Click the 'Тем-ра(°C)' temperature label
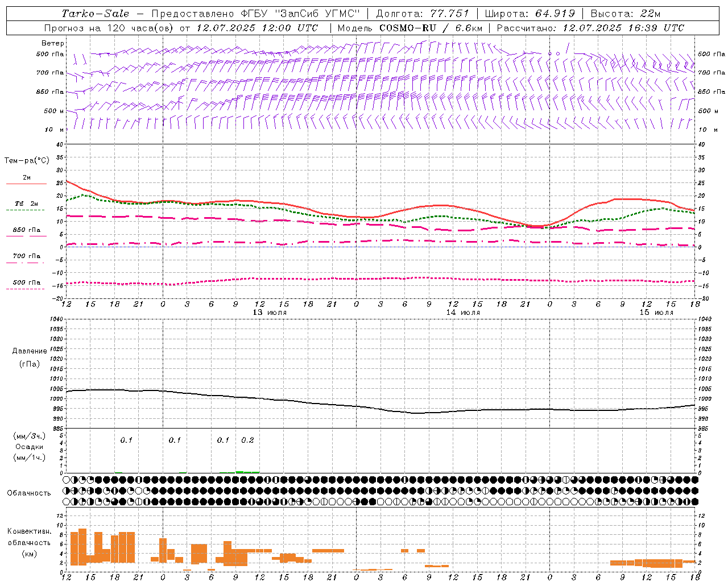728x582 pixels. pos(27,161)
